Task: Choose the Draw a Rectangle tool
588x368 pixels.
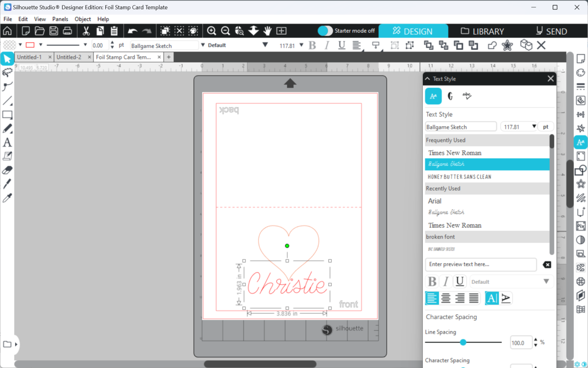Action: tap(7, 115)
